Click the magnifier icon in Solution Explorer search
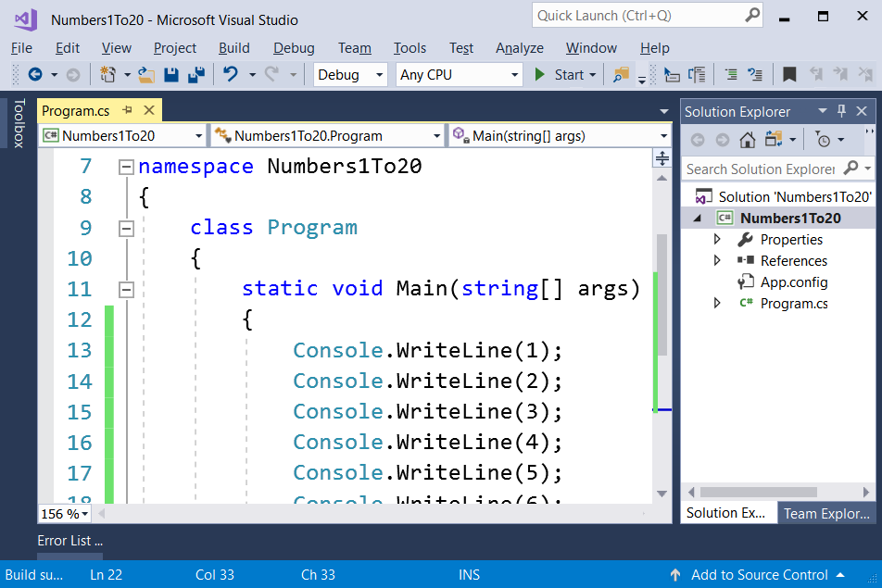 [851, 168]
